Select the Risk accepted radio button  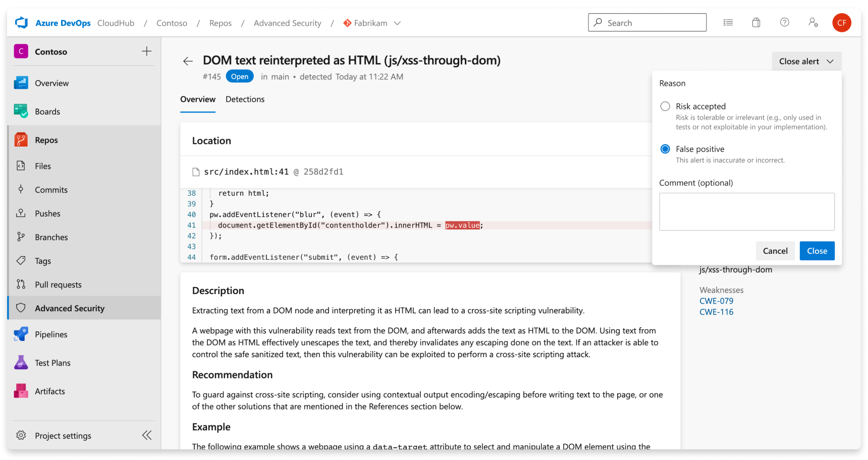pyautogui.click(x=665, y=106)
